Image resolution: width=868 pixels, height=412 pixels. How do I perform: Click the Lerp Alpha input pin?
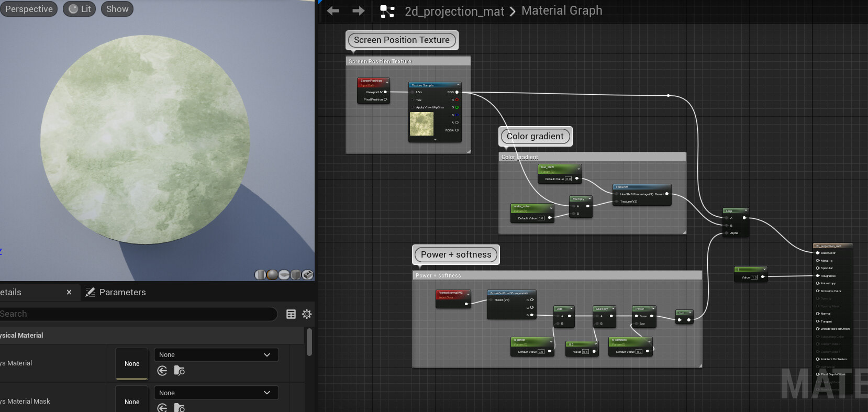[726, 233]
